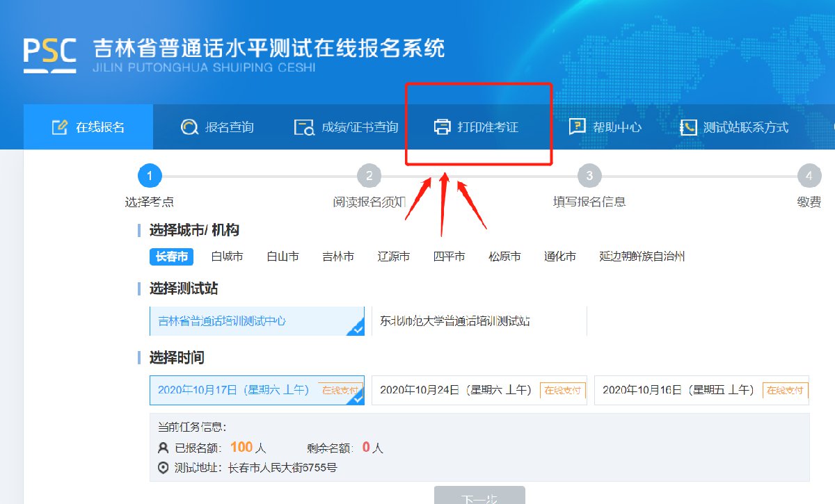Click the site title 吉林省普通话水平测试在线报名系统
The image size is (835, 504).
coord(269,49)
